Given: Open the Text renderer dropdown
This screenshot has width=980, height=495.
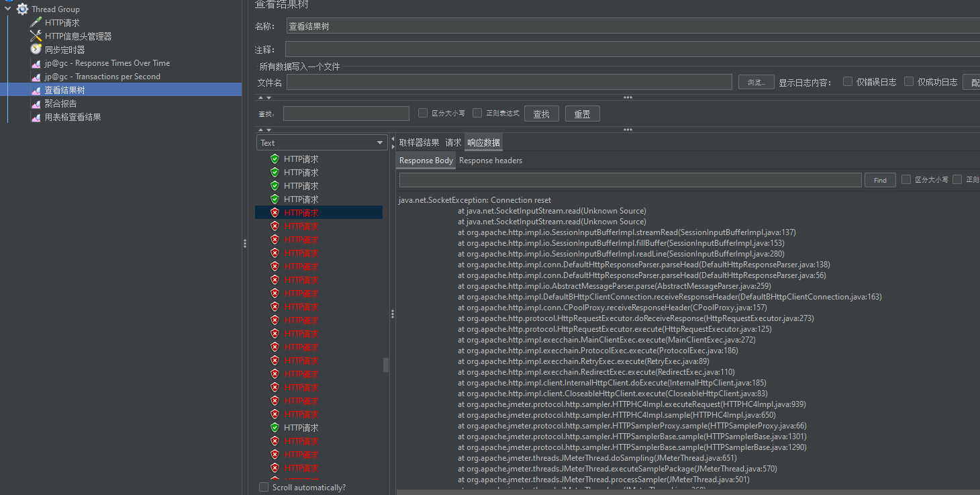Looking at the screenshot, I should [x=322, y=142].
